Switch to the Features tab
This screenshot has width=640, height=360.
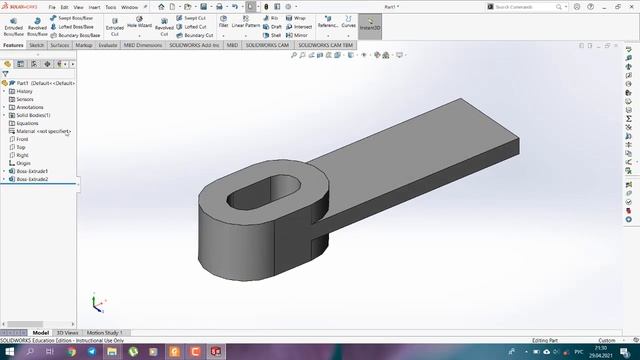[x=13, y=45]
